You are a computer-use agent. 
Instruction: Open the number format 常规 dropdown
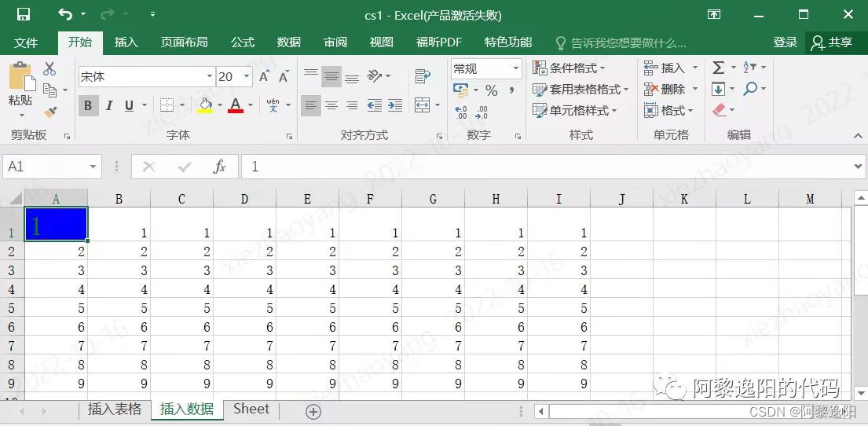pyautogui.click(x=516, y=68)
